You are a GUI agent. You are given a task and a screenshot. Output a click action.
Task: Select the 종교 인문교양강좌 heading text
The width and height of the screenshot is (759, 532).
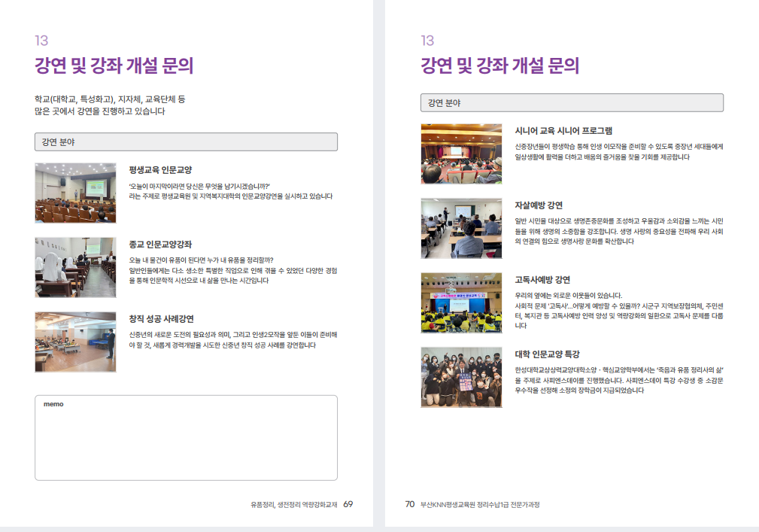click(160, 245)
